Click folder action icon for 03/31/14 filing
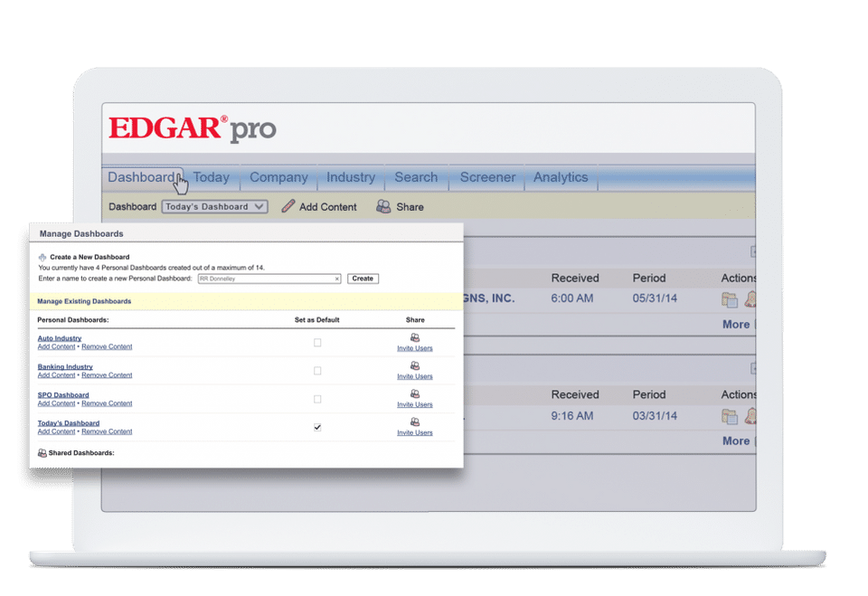 [730, 417]
